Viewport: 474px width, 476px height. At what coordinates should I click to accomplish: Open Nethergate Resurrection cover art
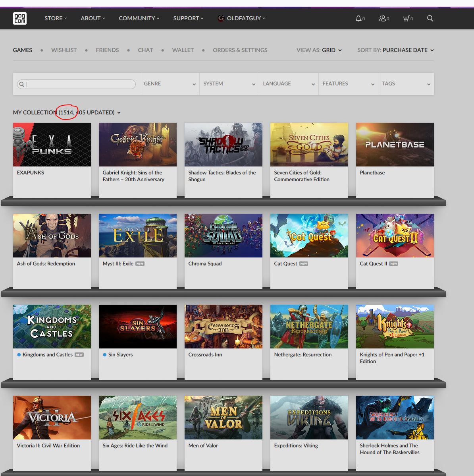[x=309, y=327]
